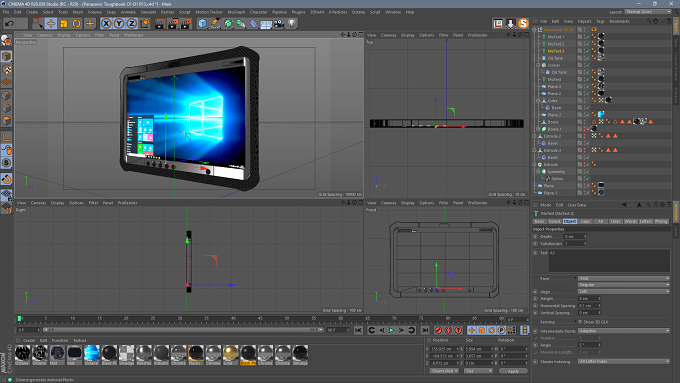This screenshot has width=680, height=383.
Task: Open the File menu
Action: pyautogui.click(x=6, y=12)
